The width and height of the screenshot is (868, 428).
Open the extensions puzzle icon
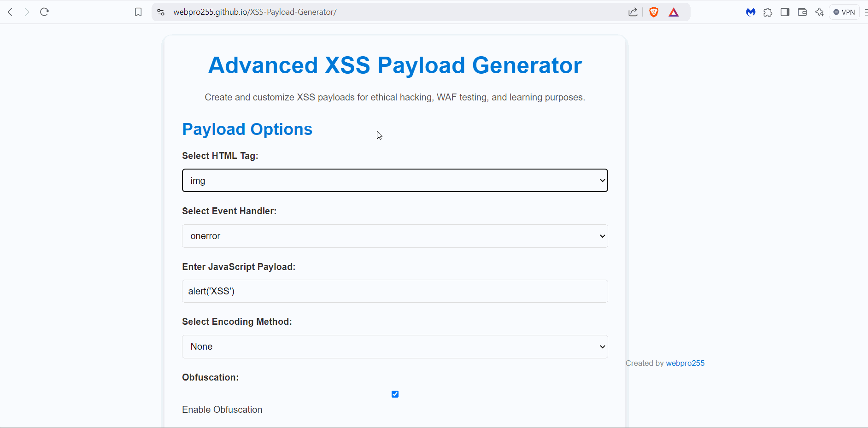click(768, 12)
